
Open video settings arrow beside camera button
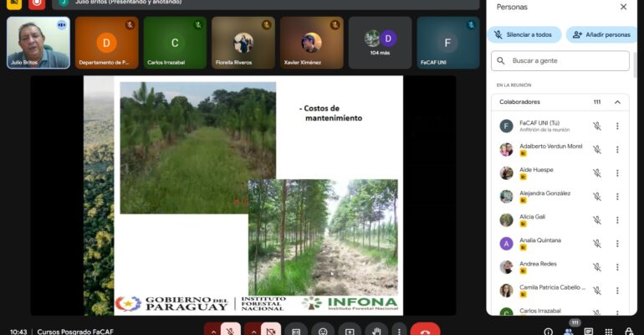pos(253,332)
